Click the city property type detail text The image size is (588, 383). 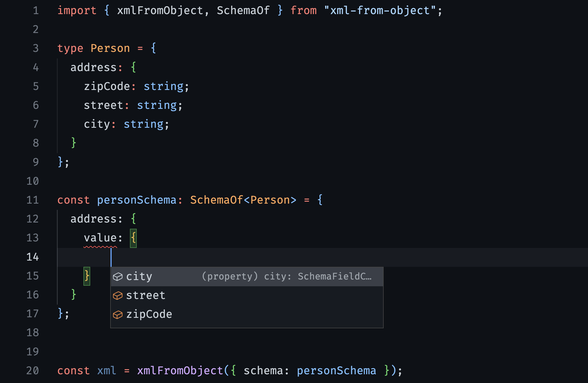click(286, 276)
